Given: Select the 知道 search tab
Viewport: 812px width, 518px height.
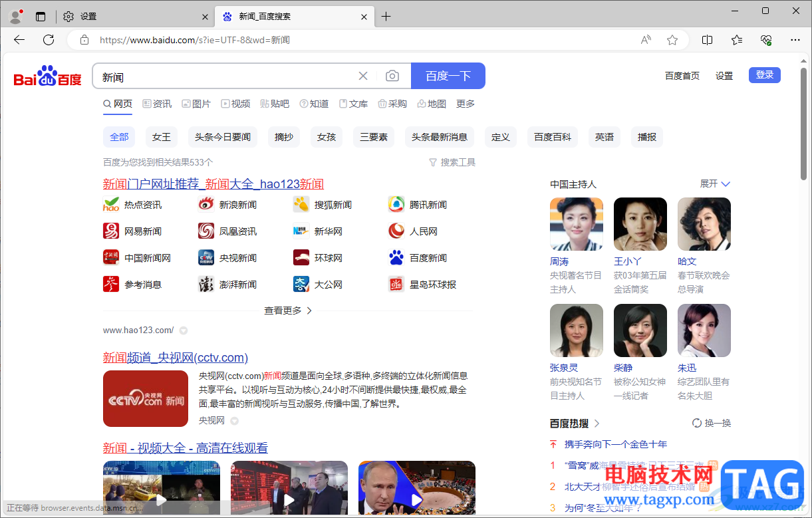Looking at the screenshot, I should coord(314,104).
